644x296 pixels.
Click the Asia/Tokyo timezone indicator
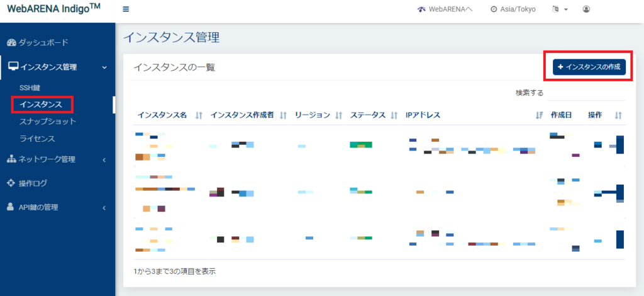(x=513, y=9)
